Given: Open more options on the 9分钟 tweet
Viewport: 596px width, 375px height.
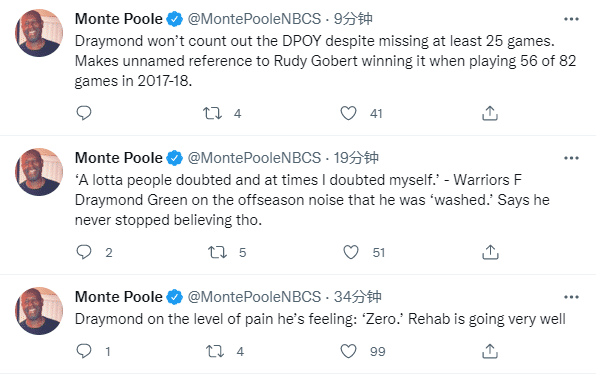Looking at the screenshot, I should pos(571,19).
